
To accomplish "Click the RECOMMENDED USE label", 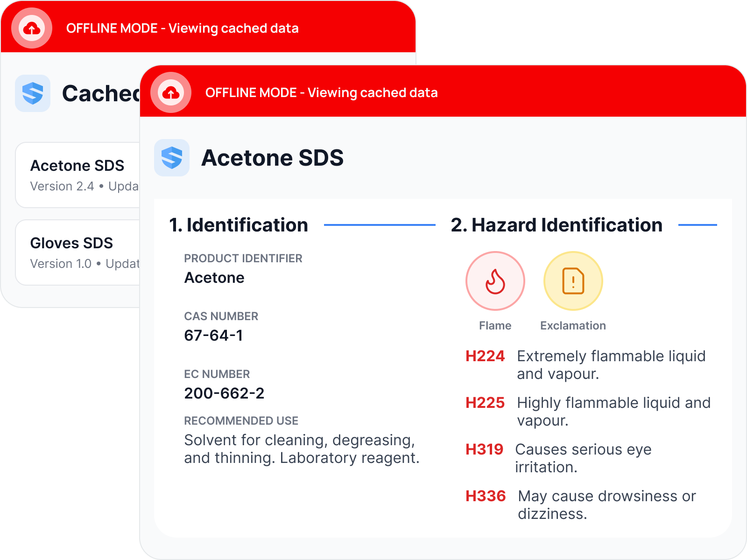I will (x=241, y=420).
